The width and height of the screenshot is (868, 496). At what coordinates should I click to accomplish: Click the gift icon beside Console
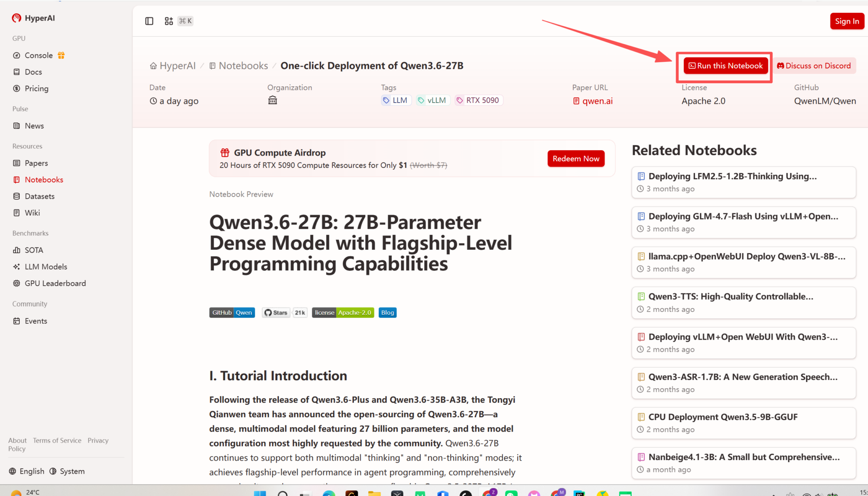tap(61, 55)
